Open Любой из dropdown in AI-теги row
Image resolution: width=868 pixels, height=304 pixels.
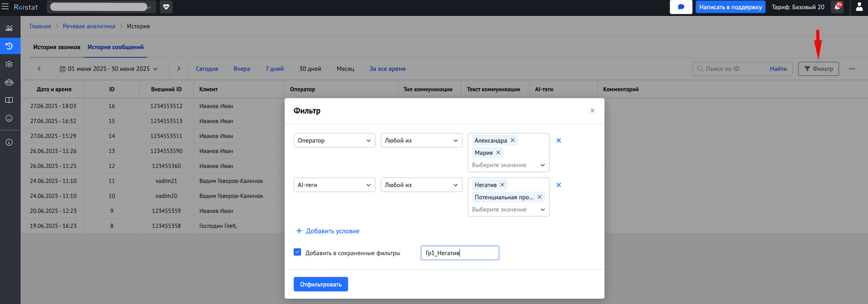pyautogui.click(x=421, y=185)
